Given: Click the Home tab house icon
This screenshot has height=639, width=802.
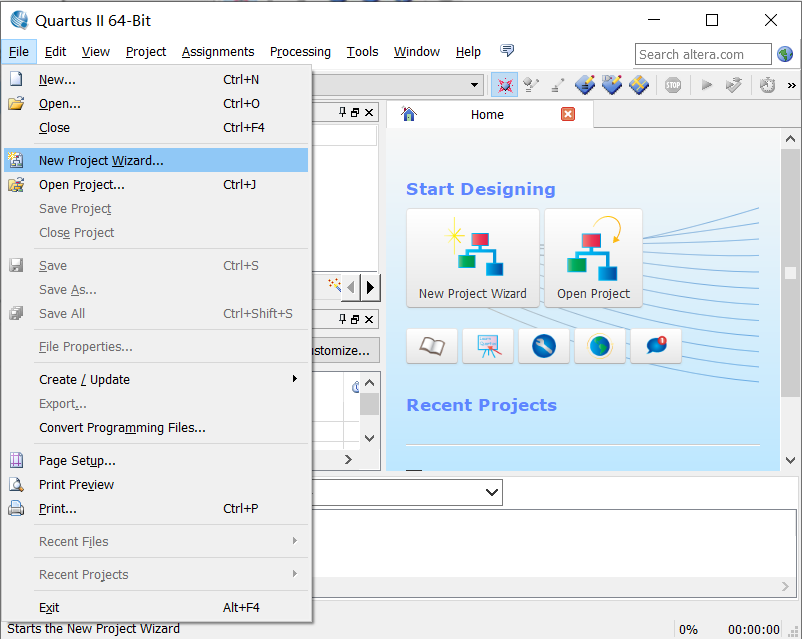Looking at the screenshot, I should [x=409, y=114].
